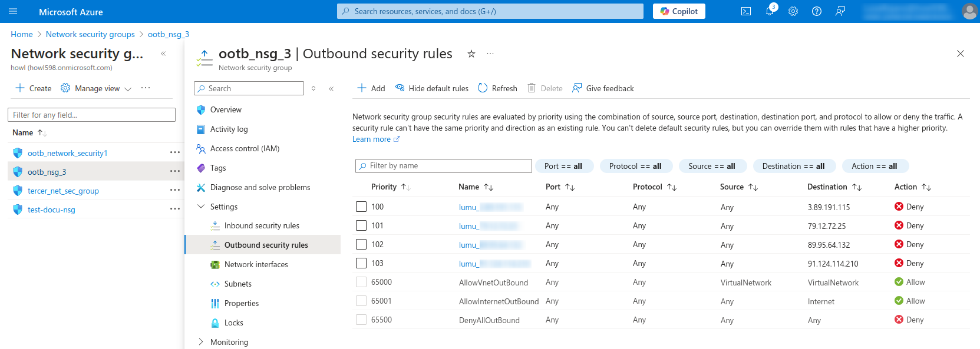Viewport: 980px width, 349px height.
Task: Open the notifications bell icon
Action: (769, 11)
